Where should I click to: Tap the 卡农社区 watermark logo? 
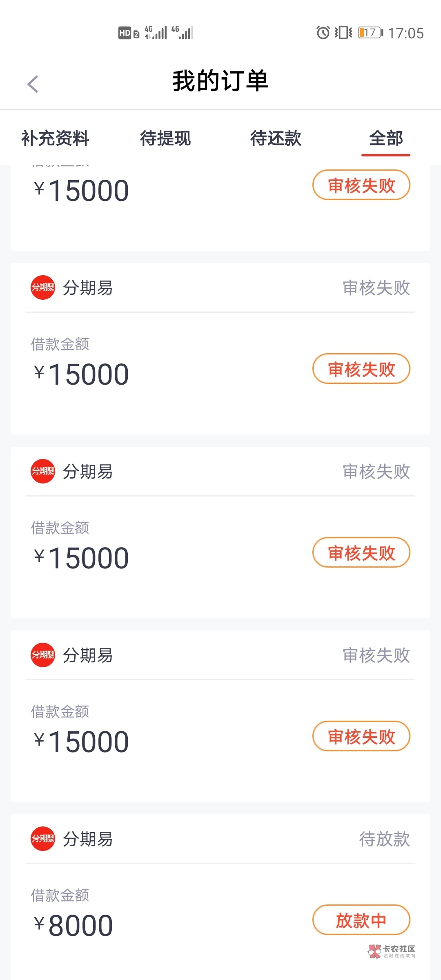point(392,951)
